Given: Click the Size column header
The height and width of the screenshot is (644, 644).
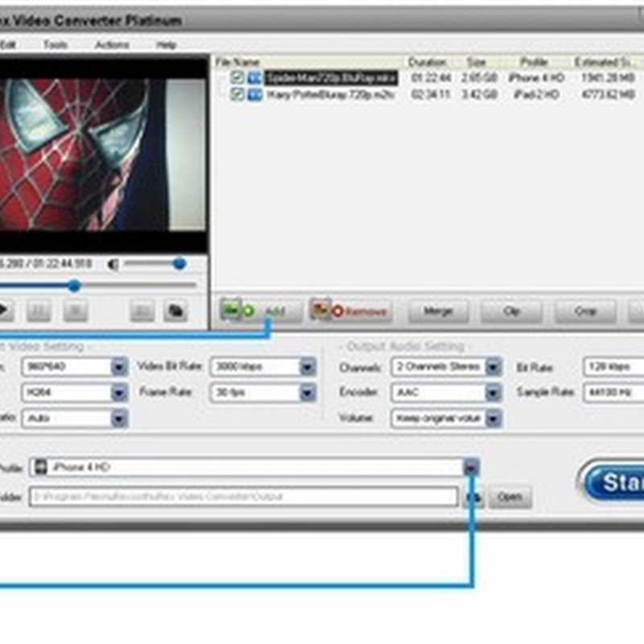Looking at the screenshot, I should coord(477,62).
